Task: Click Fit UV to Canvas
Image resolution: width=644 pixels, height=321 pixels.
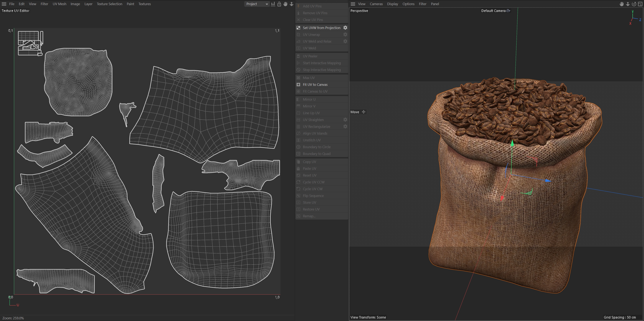Action: pos(315,85)
